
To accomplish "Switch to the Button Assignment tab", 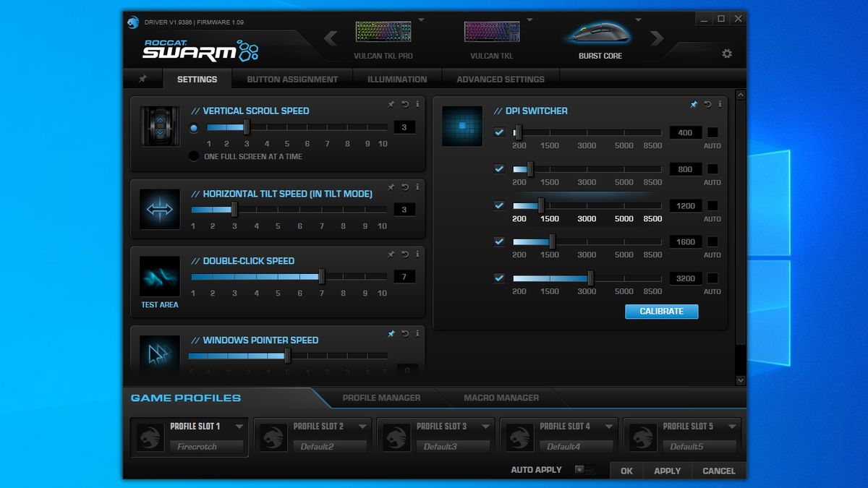I will coord(292,79).
